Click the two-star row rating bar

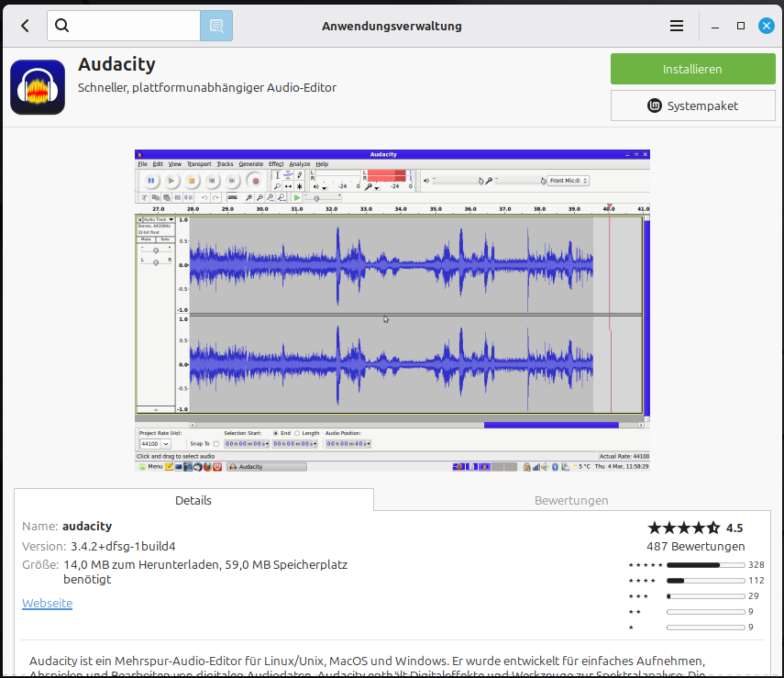[x=705, y=611]
